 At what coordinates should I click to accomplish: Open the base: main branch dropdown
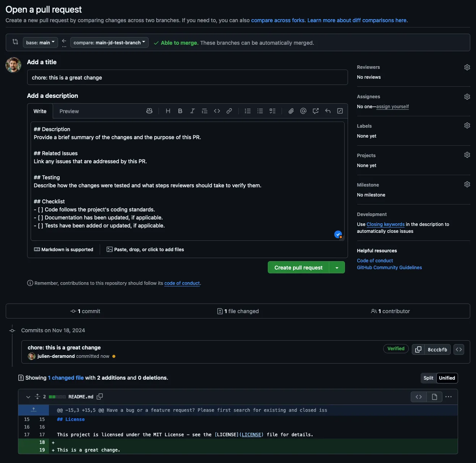(40, 42)
